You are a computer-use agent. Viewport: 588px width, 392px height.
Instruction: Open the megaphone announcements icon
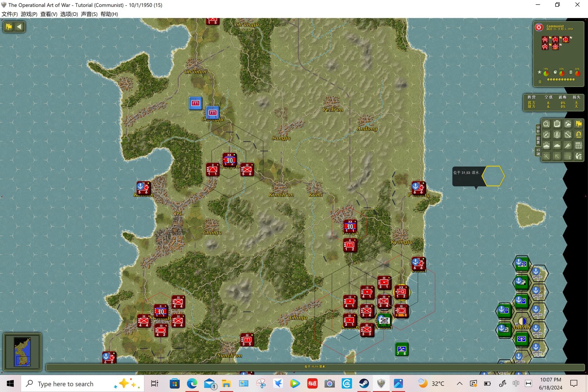tap(568, 145)
